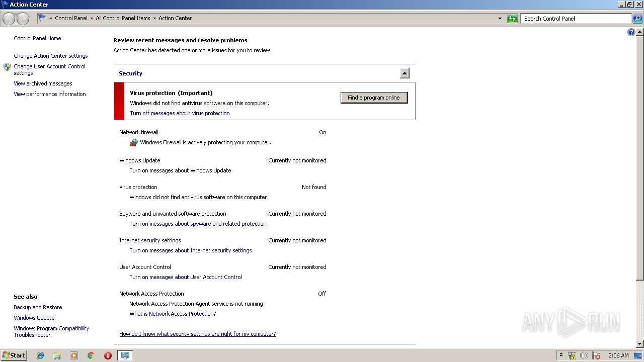Open the dropdown arrow before Control Panel breadcrumb
The width and height of the screenshot is (644, 362).
[x=51, y=18]
